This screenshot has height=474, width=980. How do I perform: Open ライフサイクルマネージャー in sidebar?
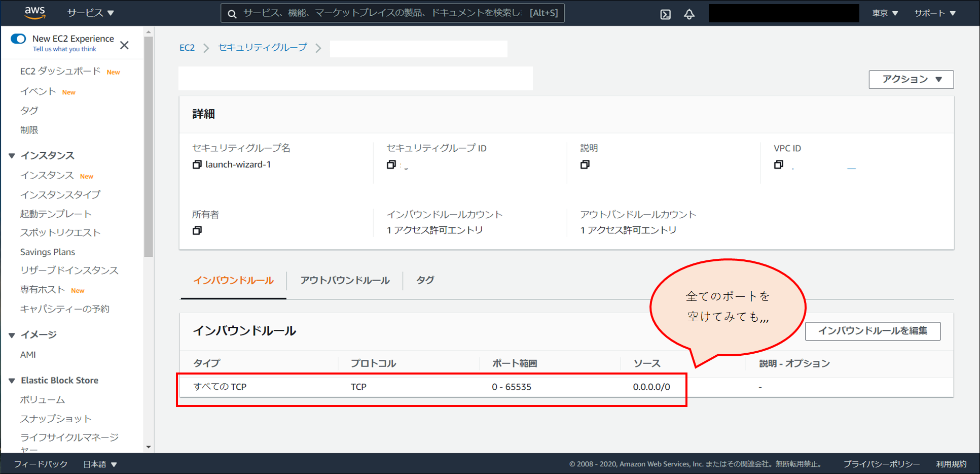[69, 444]
